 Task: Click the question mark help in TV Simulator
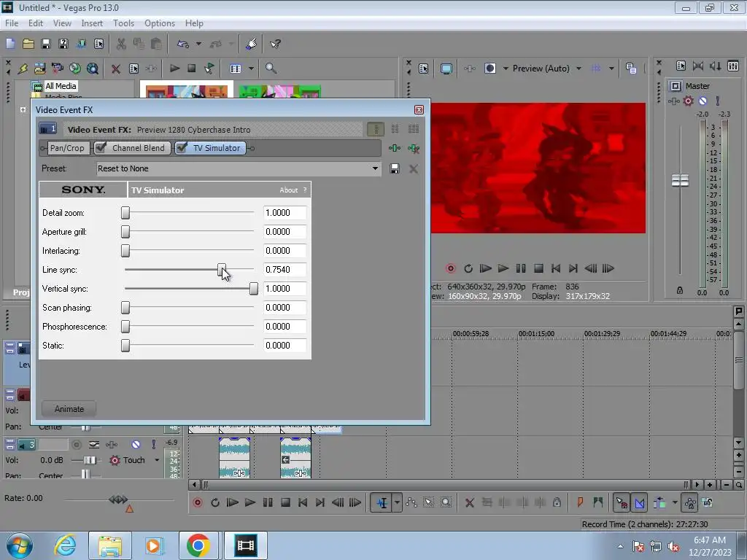tap(305, 190)
